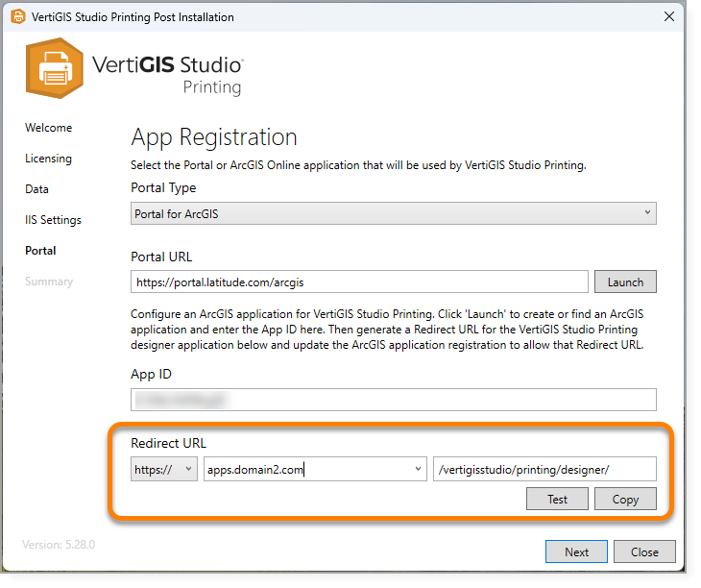Select the Summary step
This screenshot has width=701, height=588.
tap(49, 282)
